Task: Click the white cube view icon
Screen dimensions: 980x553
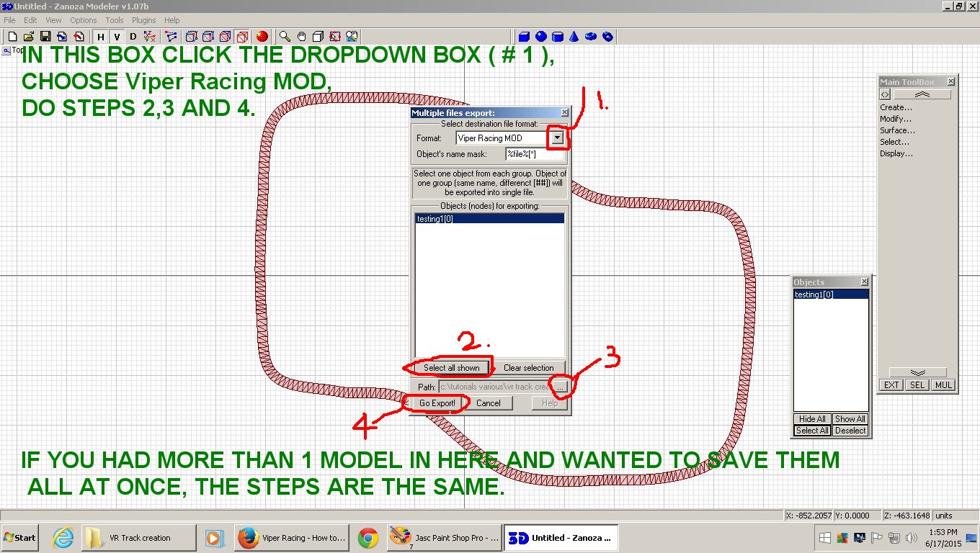Action: (x=318, y=36)
